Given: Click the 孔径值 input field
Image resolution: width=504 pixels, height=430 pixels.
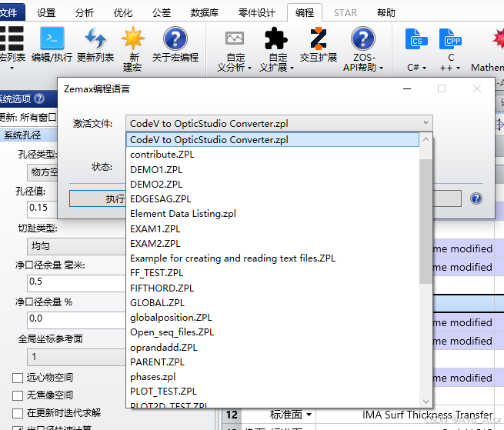Looking at the screenshot, I should pos(44,208).
